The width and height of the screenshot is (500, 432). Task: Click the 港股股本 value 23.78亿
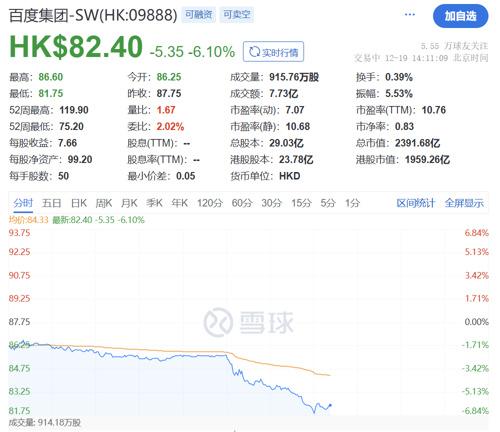296,159
